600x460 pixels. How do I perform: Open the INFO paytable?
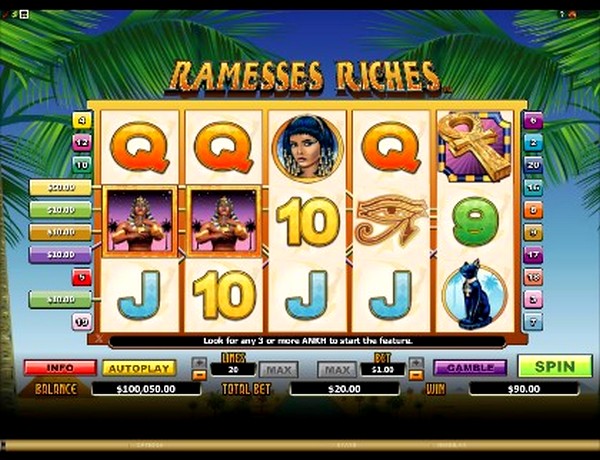(x=60, y=368)
